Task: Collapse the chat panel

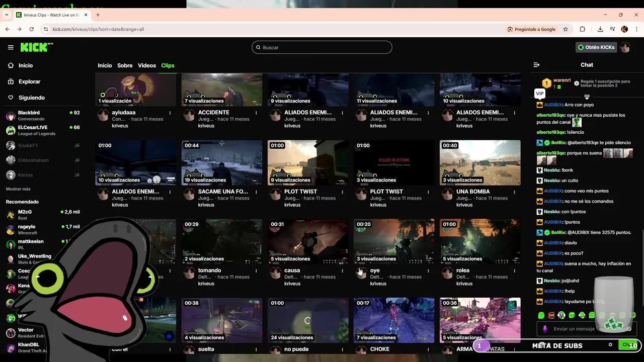Action: pyautogui.click(x=536, y=65)
